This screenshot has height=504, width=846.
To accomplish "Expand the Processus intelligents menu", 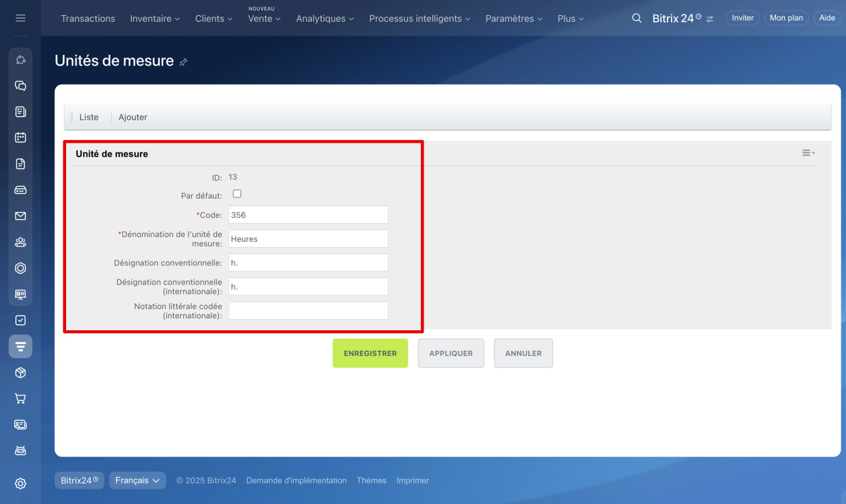I will pyautogui.click(x=420, y=18).
